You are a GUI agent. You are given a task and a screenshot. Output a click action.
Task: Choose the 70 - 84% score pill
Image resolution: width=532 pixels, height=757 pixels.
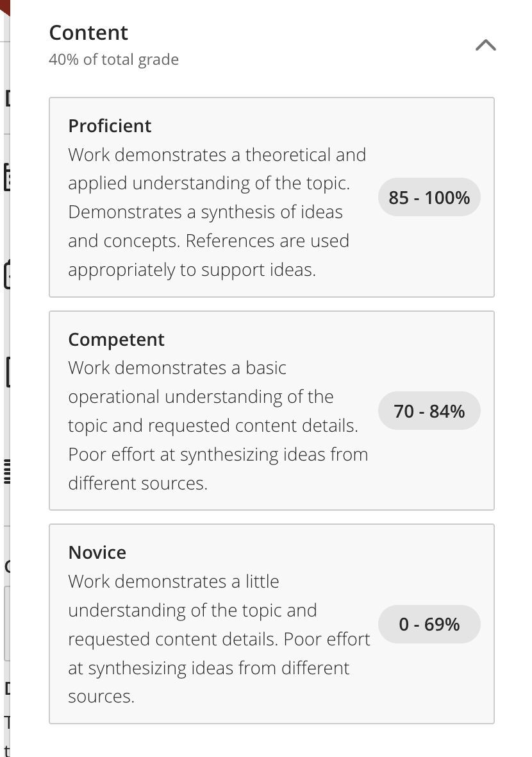point(429,411)
